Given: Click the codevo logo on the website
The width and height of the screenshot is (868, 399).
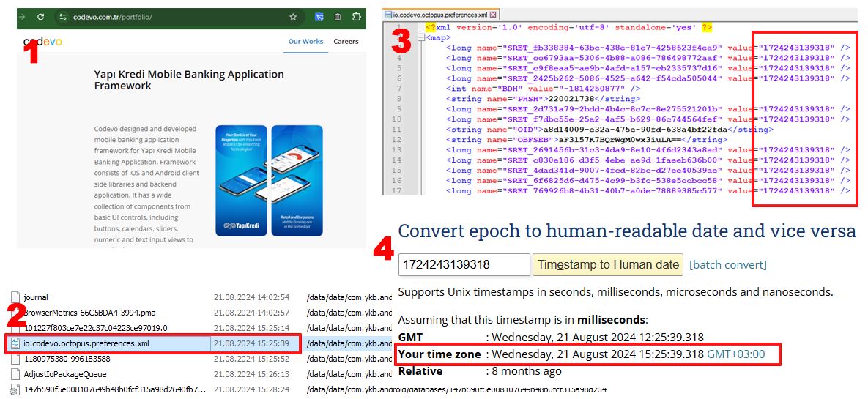Looking at the screenshot, I should click(x=42, y=42).
